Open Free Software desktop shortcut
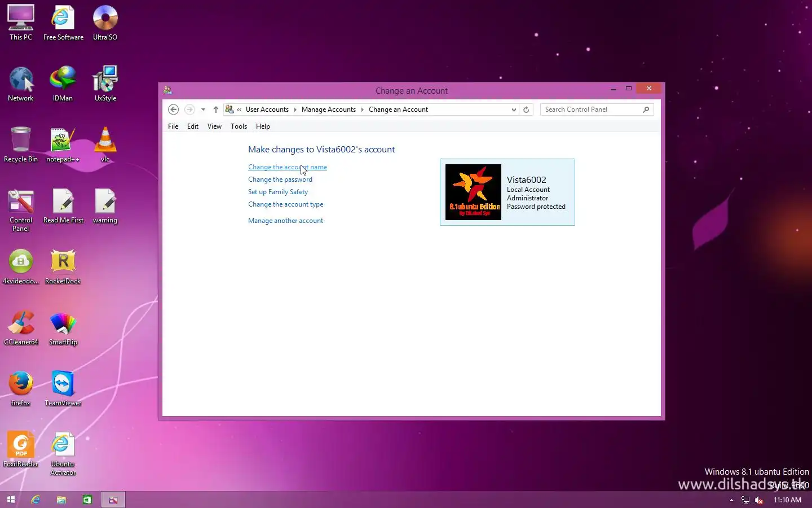 [63, 23]
